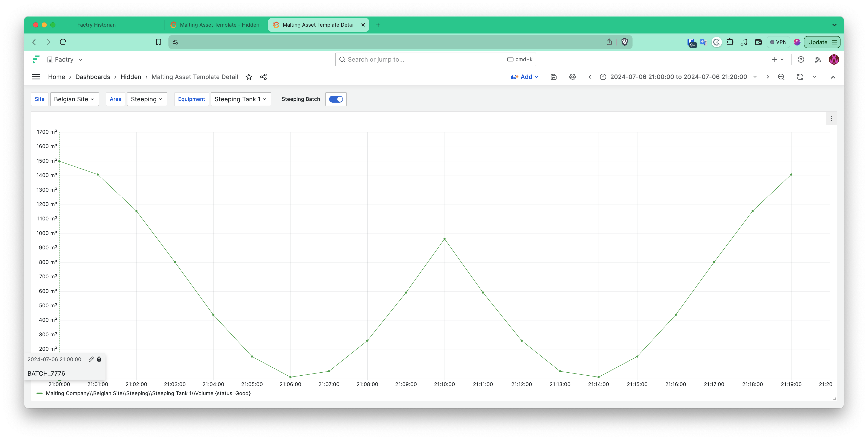Go back in browser history
The height and width of the screenshot is (440, 868).
(x=34, y=42)
